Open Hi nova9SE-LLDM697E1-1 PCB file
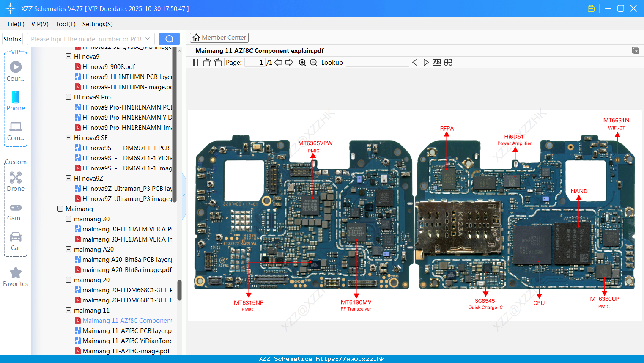The width and height of the screenshot is (644, 363). [122, 148]
